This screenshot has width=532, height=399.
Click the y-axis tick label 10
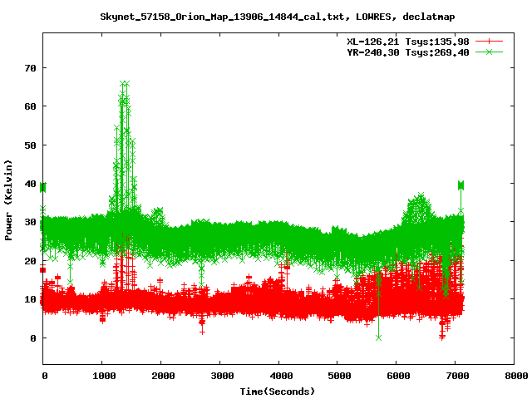click(x=30, y=299)
